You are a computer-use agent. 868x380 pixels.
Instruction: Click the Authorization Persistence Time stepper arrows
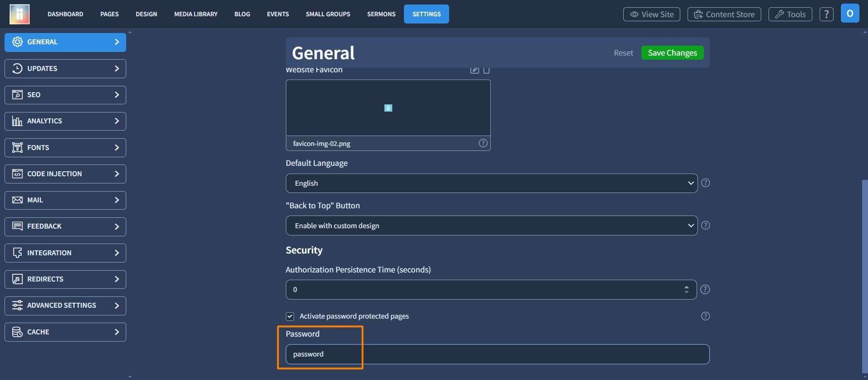point(687,290)
